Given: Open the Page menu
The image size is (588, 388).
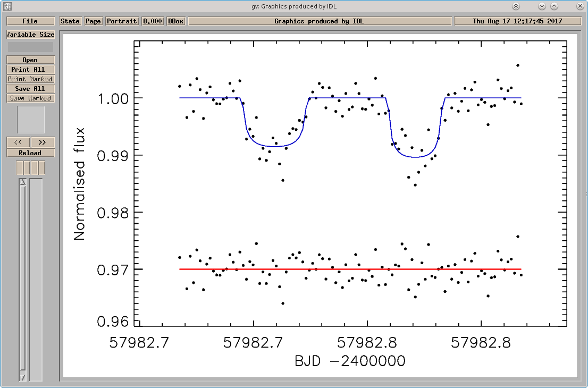Looking at the screenshot, I should point(93,21).
